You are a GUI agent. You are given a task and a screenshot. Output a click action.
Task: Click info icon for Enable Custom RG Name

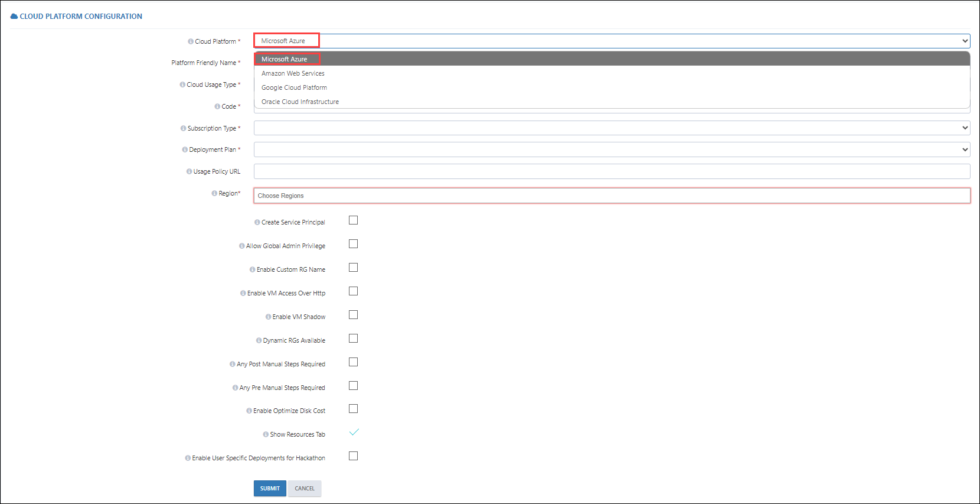[253, 269]
